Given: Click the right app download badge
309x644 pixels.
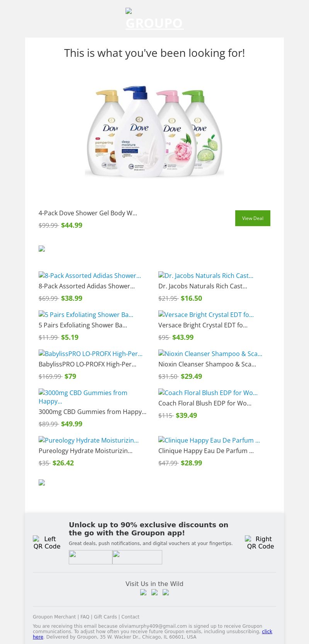Looking at the screenshot, I should [137, 557].
